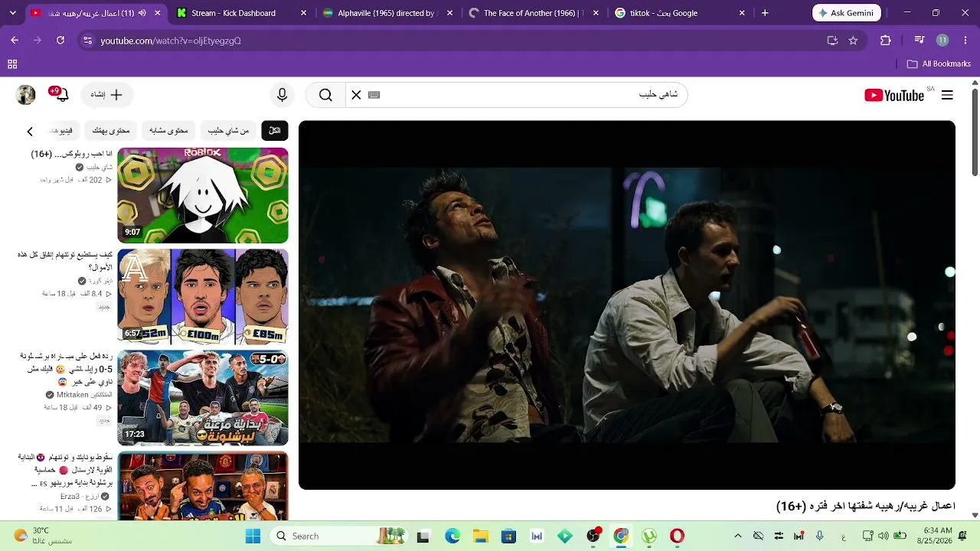Open the volume control in system tray
This screenshot has height=551, width=980.
tap(881, 536)
